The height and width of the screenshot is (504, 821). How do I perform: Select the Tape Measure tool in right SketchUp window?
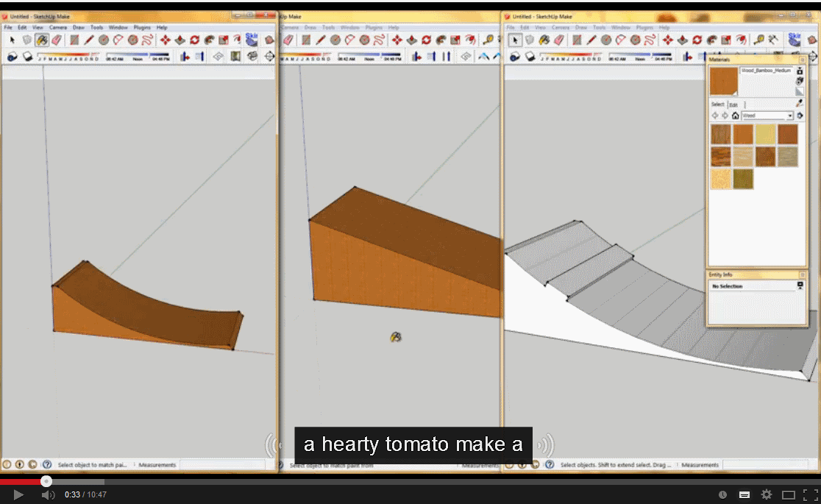[758, 40]
